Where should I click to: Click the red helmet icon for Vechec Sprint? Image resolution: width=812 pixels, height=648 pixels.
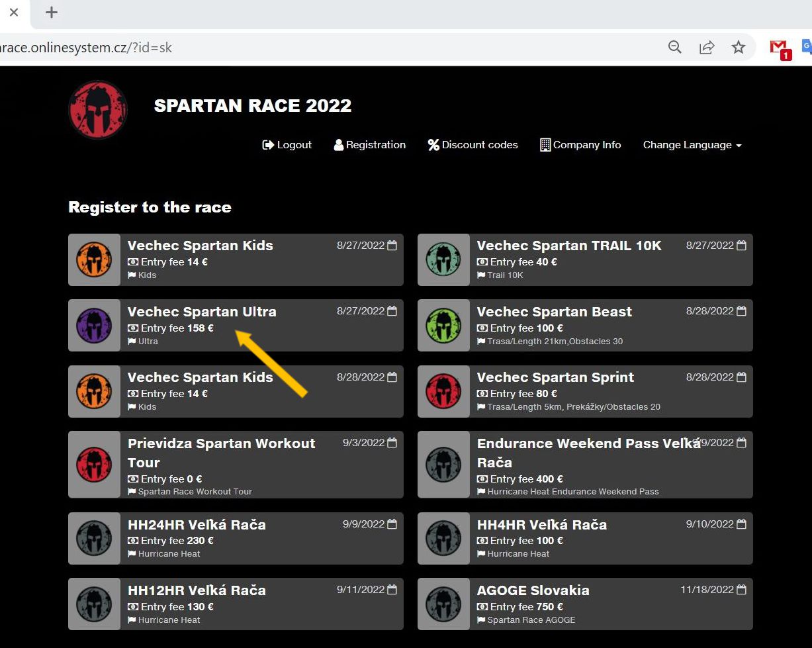pyautogui.click(x=443, y=391)
